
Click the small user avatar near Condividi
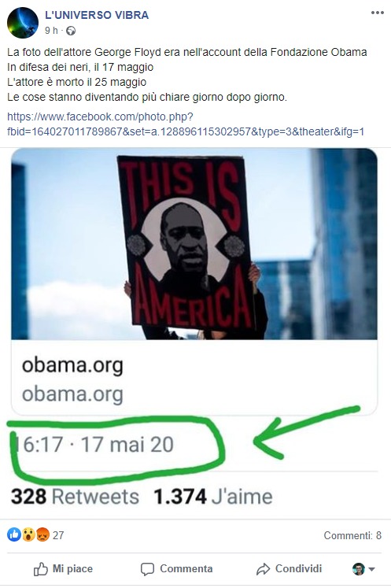(x=359, y=569)
